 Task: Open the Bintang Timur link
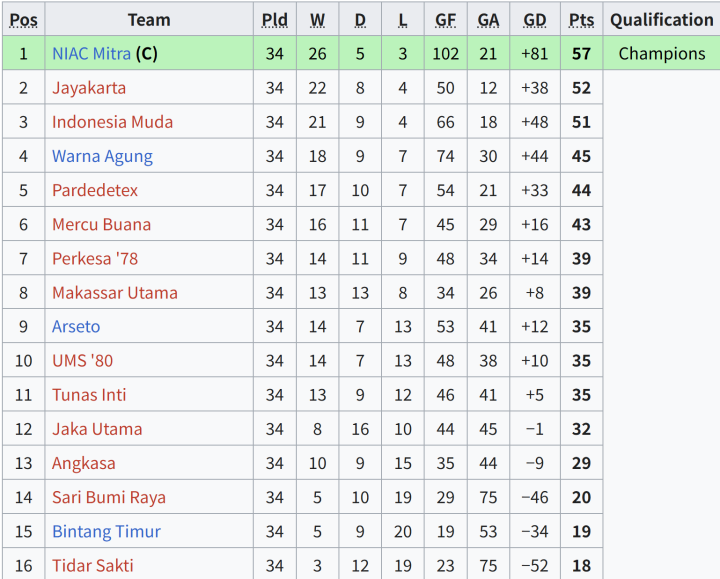106,532
